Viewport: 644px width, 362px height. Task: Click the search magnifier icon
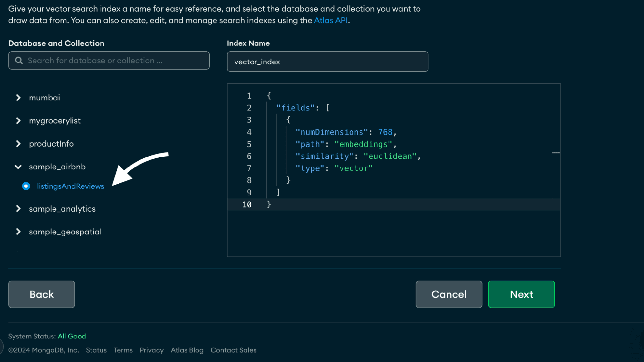[19, 61]
